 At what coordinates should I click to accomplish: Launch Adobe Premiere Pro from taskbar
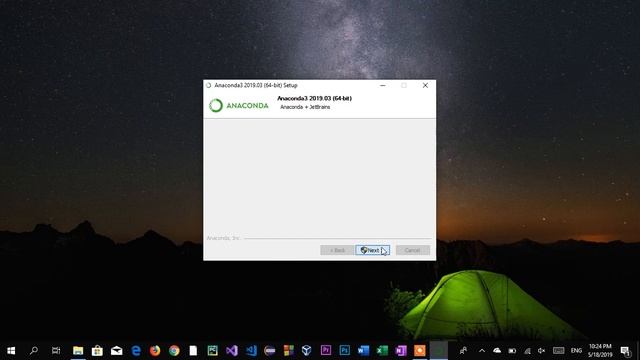pos(326,350)
